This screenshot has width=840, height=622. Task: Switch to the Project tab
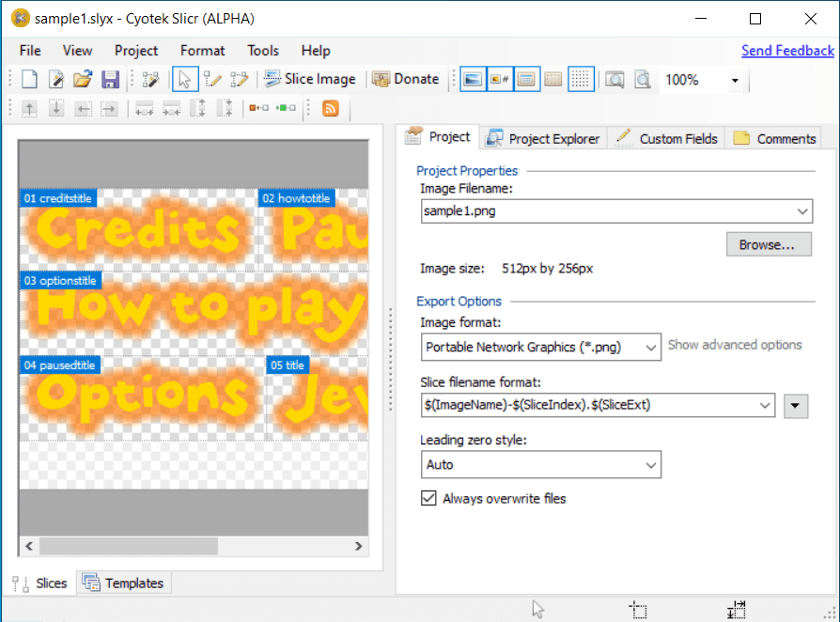[439, 137]
